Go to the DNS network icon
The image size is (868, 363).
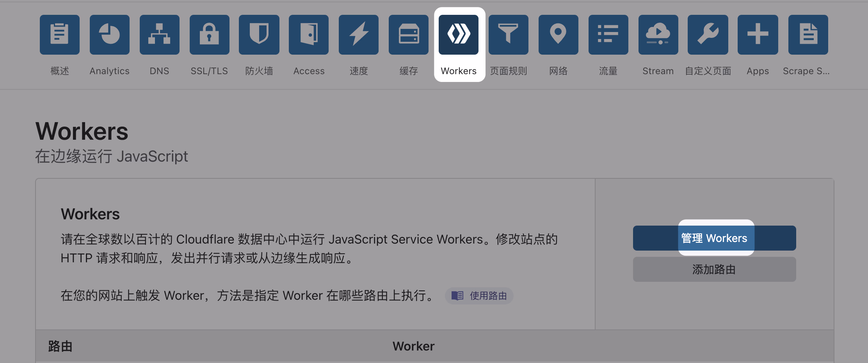(160, 35)
